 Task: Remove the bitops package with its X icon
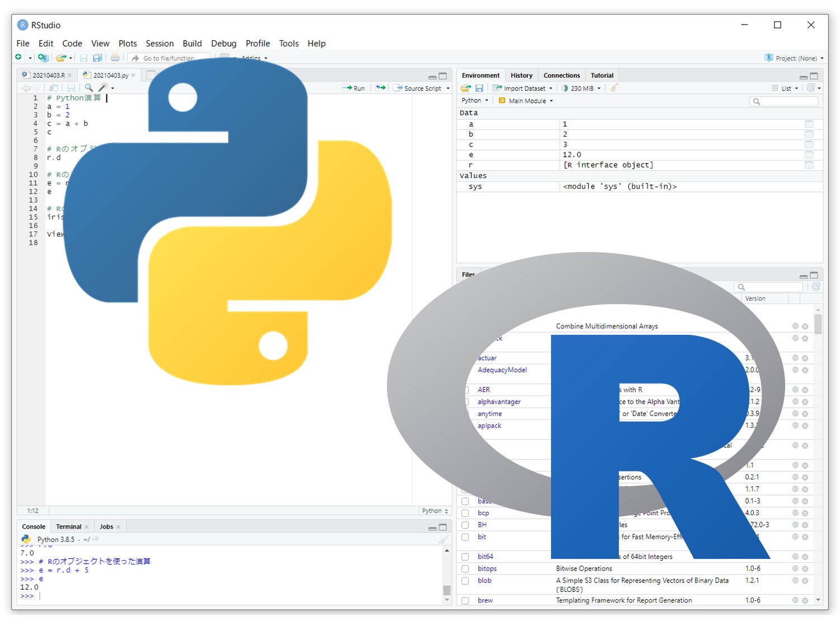(805, 568)
